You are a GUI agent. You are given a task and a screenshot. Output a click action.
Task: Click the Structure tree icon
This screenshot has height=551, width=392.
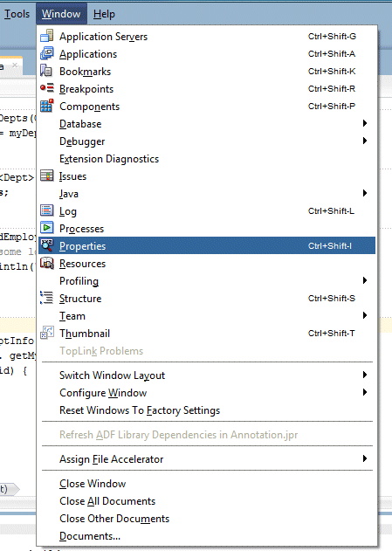(47, 298)
